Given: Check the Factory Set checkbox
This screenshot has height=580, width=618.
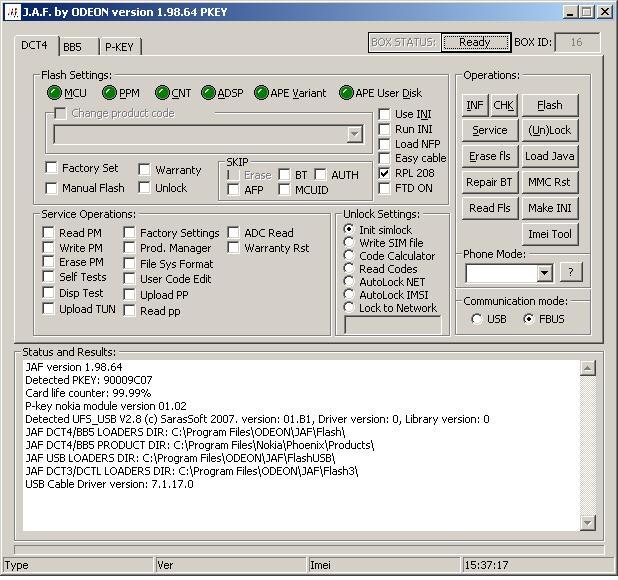Looking at the screenshot, I should pyautogui.click(x=51, y=168).
